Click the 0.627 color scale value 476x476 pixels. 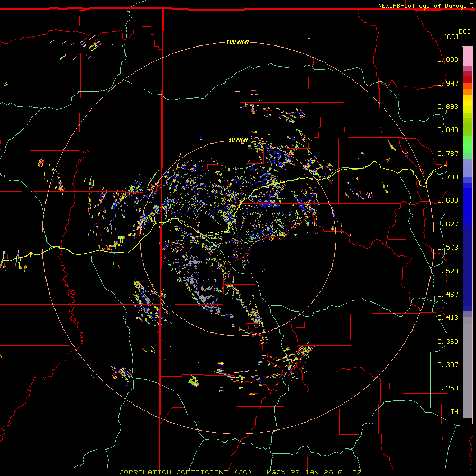click(x=448, y=224)
